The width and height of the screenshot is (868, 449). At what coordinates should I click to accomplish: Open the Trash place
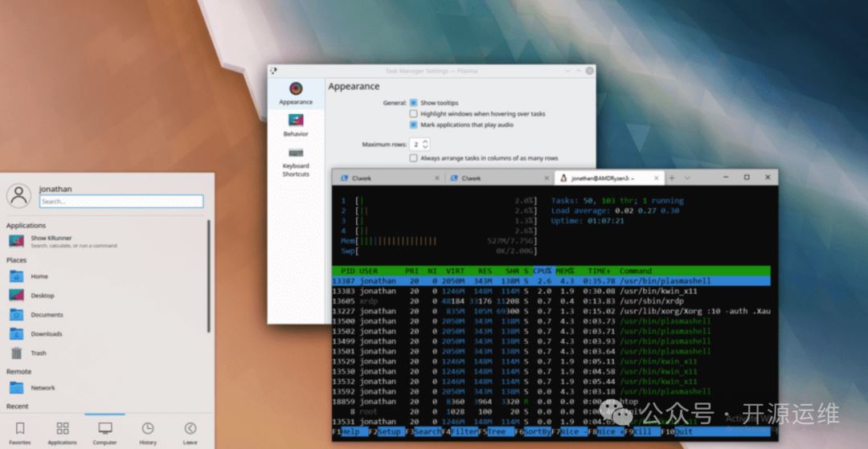(17, 353)
